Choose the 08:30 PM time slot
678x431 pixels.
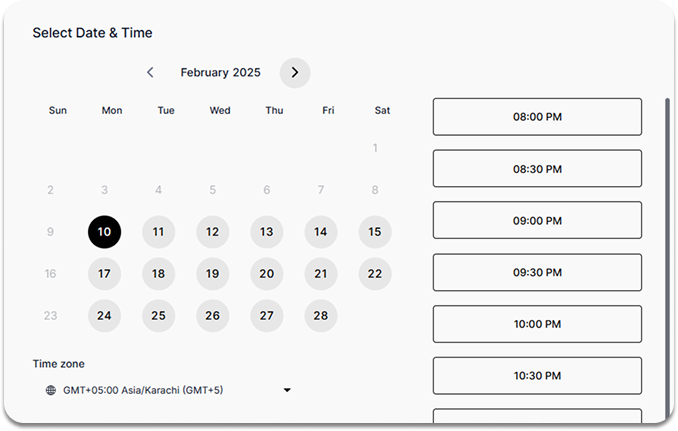[537, 169]
